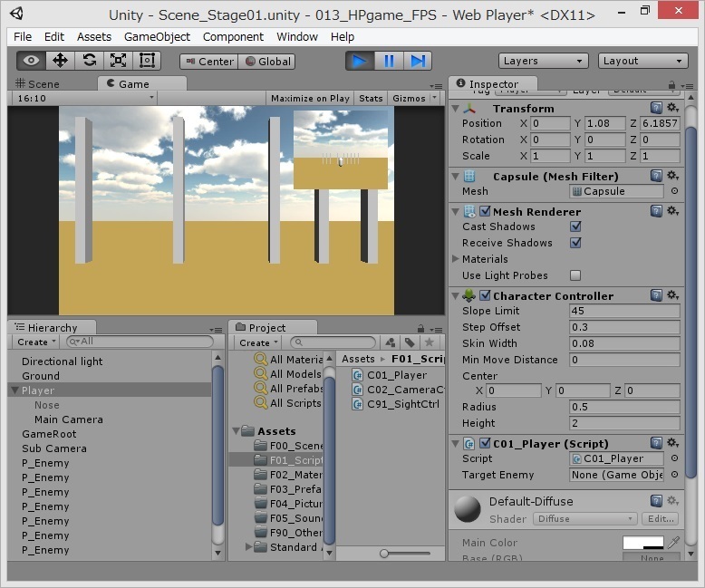Switch to Scene tab
This screenshot has height=588, width=705.
point(37,84)
